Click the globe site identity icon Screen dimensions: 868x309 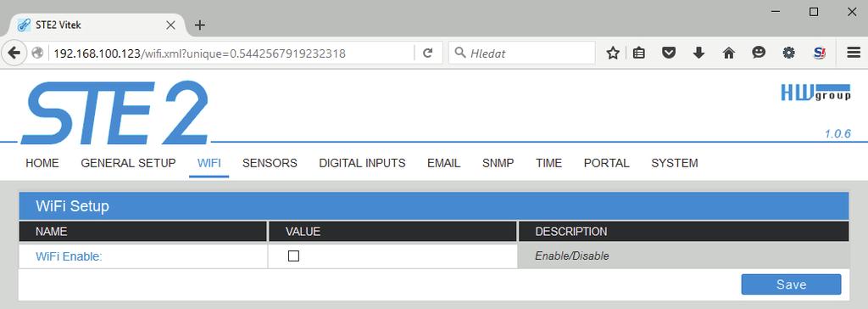(x=37, y=53)
